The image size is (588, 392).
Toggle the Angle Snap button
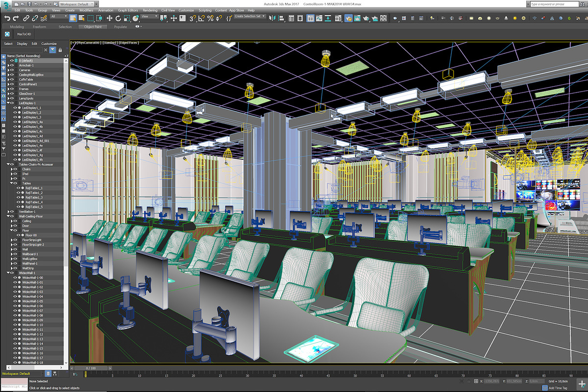point(201,18)
